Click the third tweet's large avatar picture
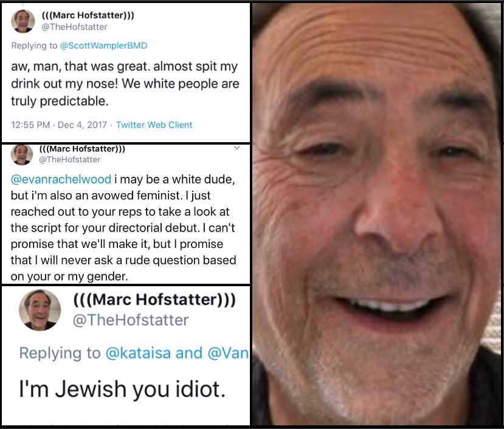Viewport: 504px width, 429px height. pos(40,310)
